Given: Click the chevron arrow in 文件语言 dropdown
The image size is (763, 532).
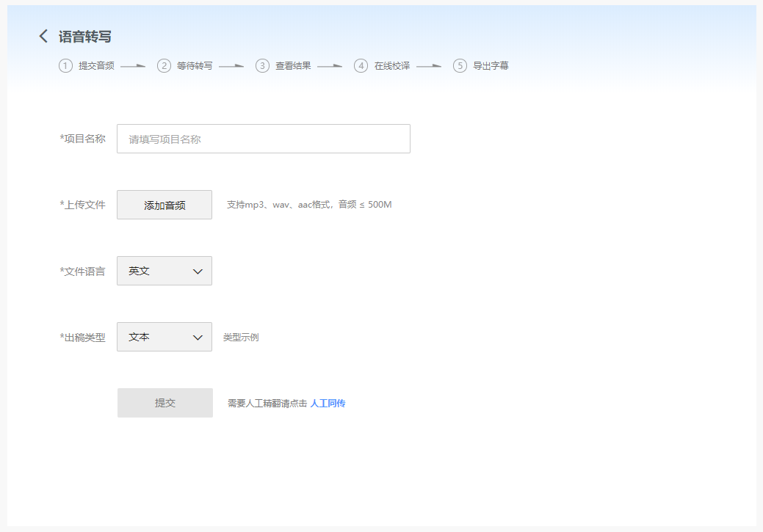Looking at the screenshot, I should (198, 272).
